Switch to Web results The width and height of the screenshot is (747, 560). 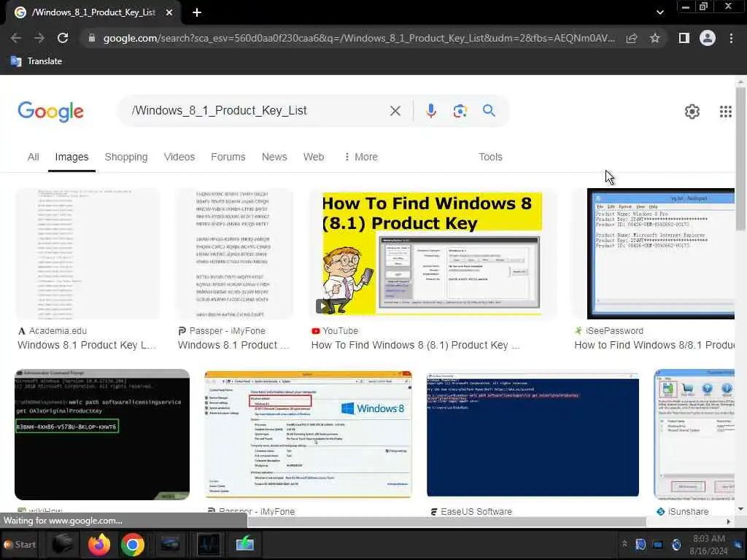pyautogui.click(x=314, y=157)
